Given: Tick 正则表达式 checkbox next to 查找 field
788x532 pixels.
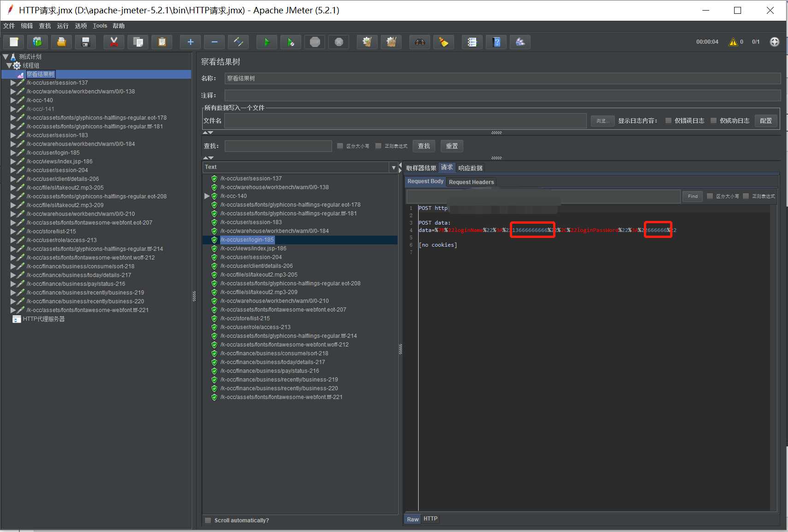Looking at the screenshot, I should (x=378, y=146).
